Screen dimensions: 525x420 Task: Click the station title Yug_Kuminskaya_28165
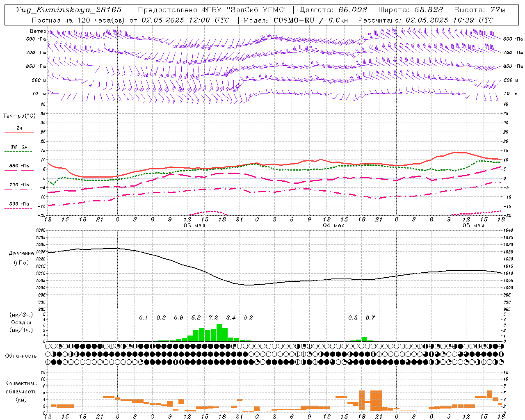(68, 10)
